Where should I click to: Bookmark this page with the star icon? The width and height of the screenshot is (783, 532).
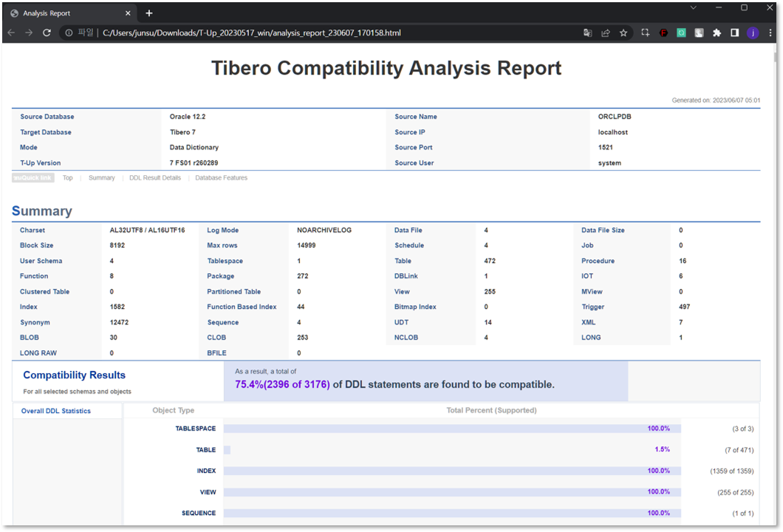point(623,33)
